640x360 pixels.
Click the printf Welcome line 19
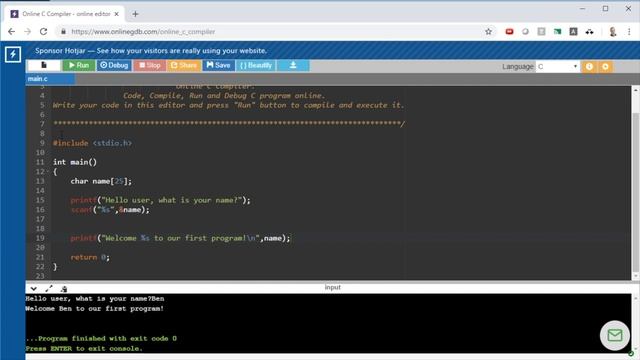pyautogui.click(x=180, y=238)
